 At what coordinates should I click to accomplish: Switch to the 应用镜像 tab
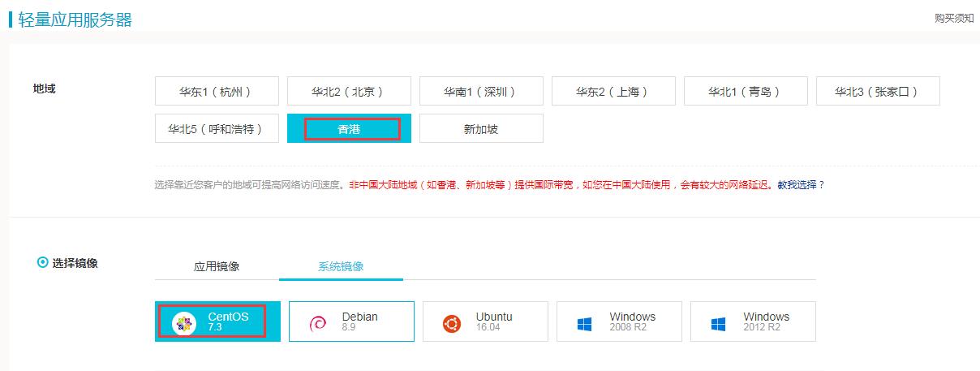[217, 266]
